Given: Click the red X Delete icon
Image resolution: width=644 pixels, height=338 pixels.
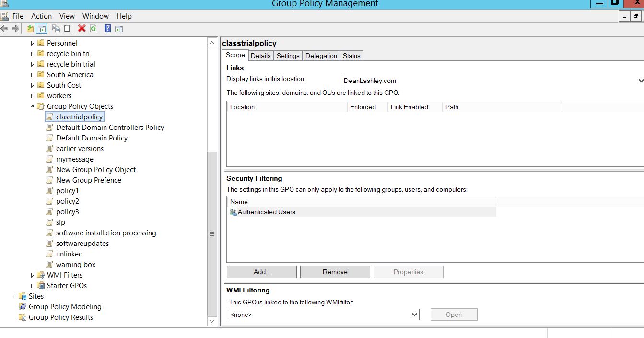Looking at the screenshot, I should click(x=82, y=29).
